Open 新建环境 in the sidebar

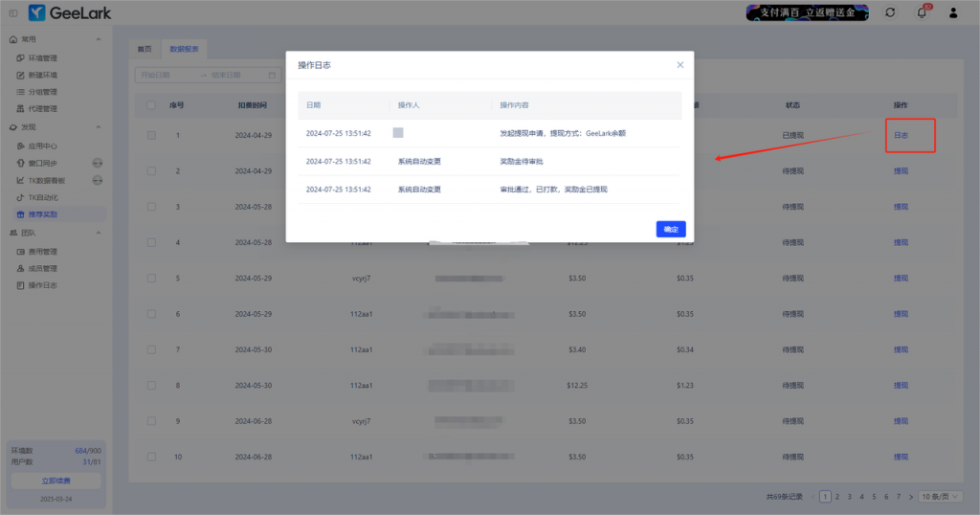42,75
